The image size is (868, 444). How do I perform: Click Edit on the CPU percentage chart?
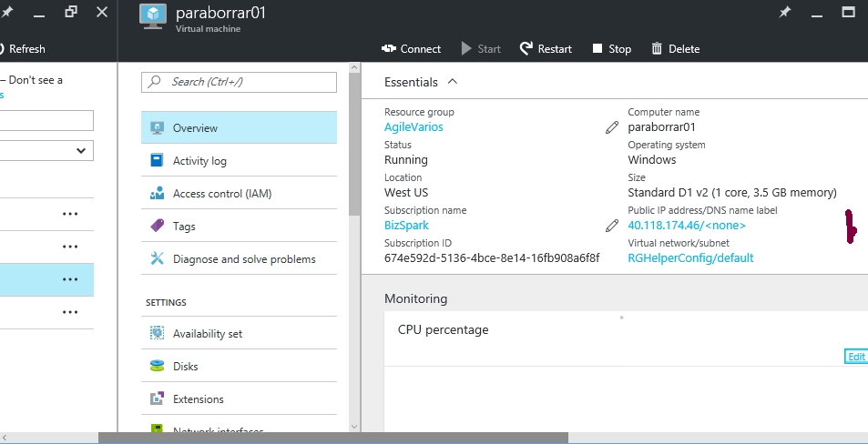pos(856,357)
